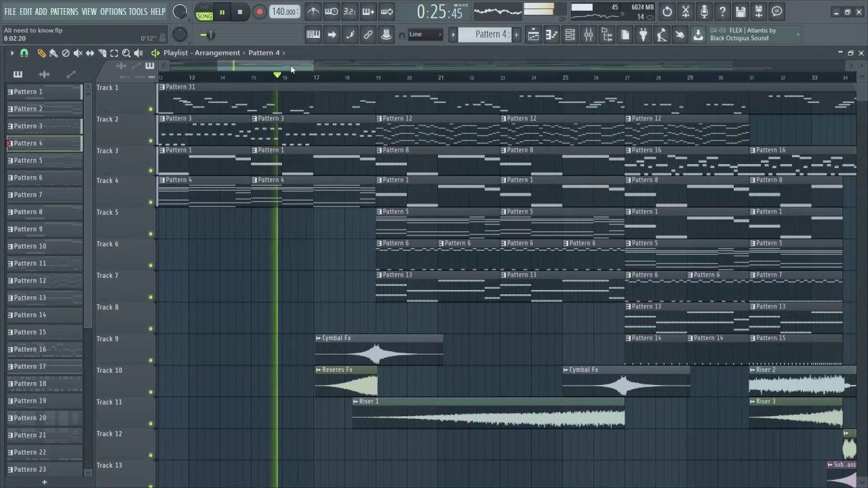Mute Track 3 using its green light

point(151,171)
